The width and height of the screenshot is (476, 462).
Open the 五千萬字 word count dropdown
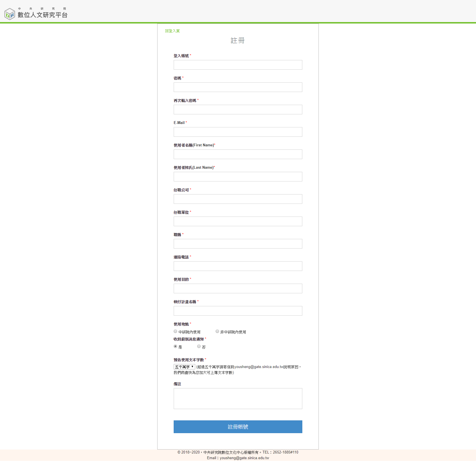pos(184,367)
